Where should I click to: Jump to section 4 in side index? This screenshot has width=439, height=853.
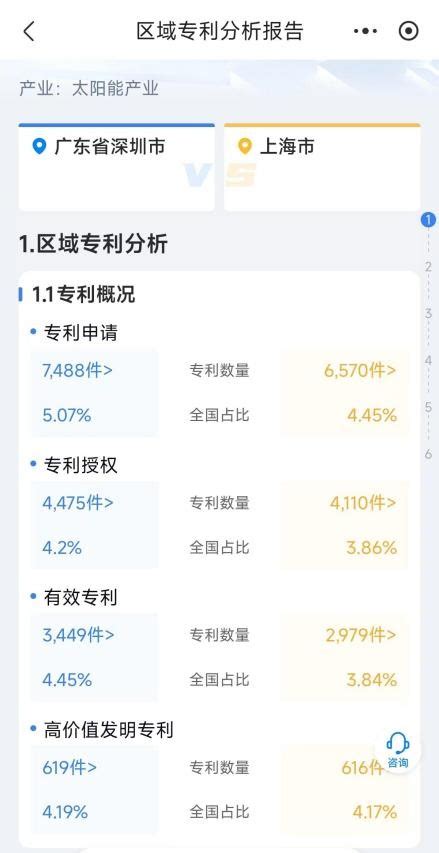(428, 361)
